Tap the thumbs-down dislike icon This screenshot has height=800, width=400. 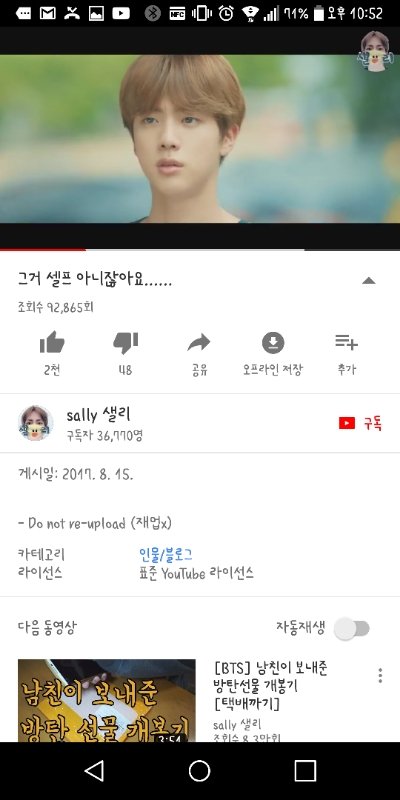click(x=126, y=342)
